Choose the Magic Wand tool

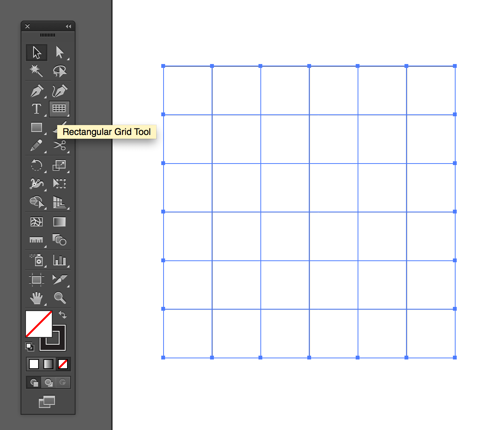click(x=37, y=71)
